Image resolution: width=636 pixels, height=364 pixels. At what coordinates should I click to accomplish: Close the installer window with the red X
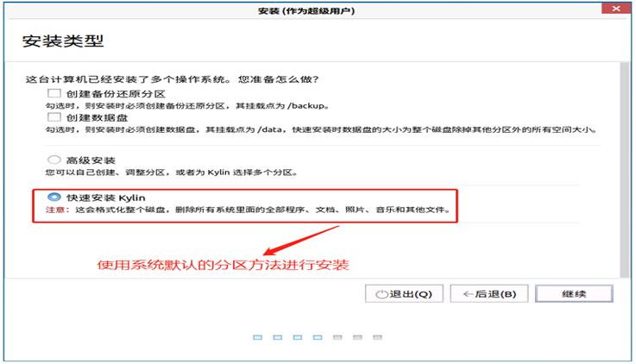click(615, 8)
